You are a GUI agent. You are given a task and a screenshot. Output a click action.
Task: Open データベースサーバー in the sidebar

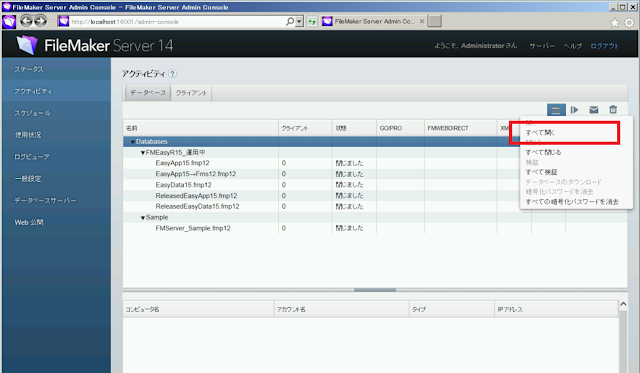pos(56,200)
